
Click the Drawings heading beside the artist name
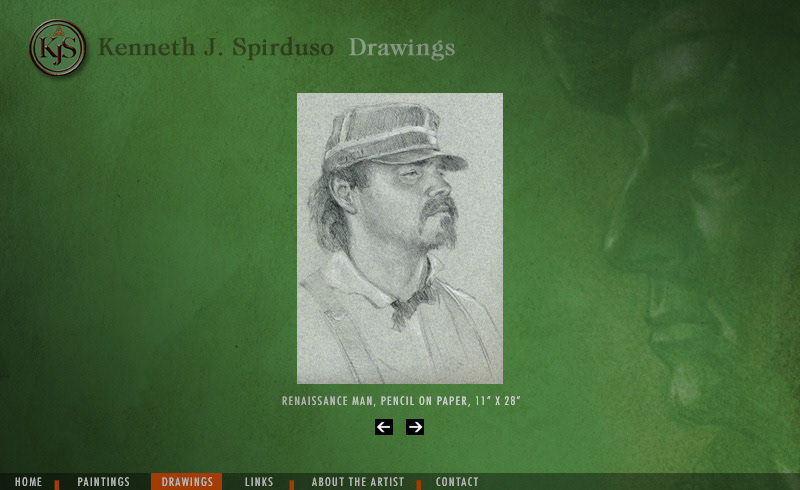pos(402,47)
